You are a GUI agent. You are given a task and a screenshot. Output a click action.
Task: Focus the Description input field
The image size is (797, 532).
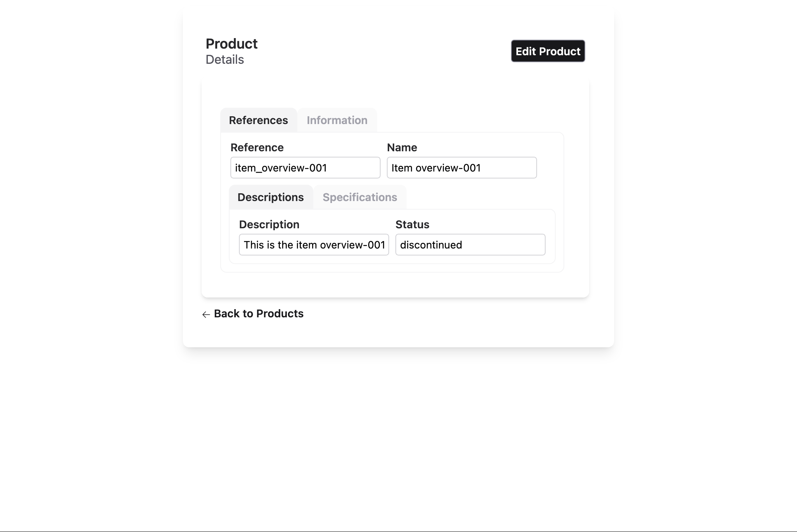pos(314,245)
